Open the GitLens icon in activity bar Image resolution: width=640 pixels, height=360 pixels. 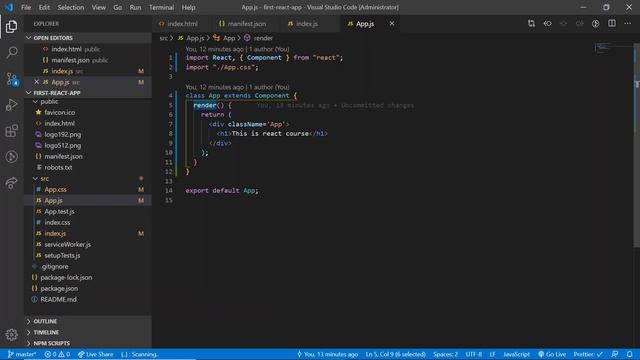coord(11,157)
